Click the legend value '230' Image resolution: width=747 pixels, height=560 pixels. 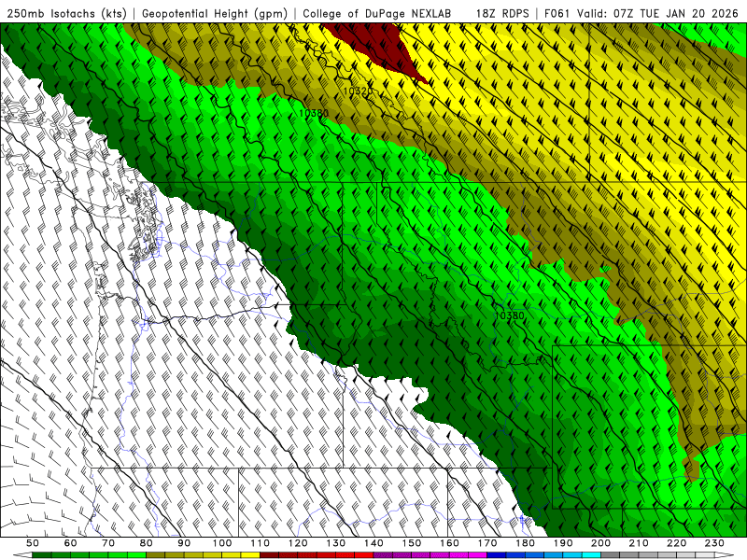coord(714,543)
